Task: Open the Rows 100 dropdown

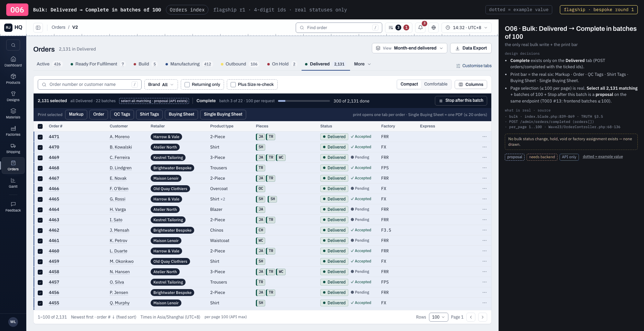Action: (x=438, y=317)
